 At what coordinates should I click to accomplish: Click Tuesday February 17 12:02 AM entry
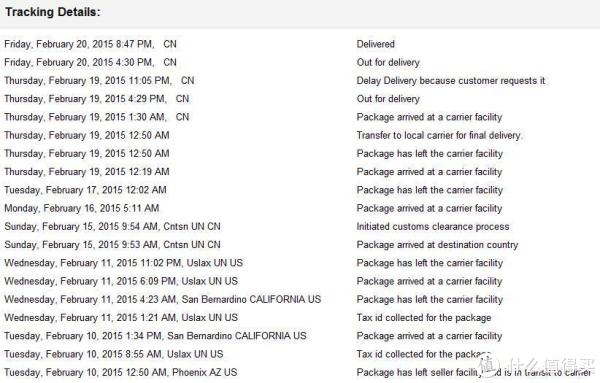85,190
